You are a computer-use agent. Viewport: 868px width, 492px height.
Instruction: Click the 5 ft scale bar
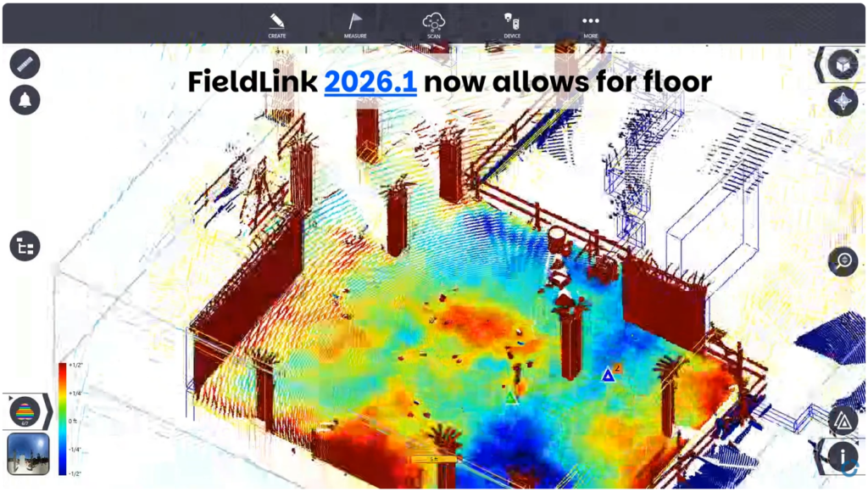(435, 459)
